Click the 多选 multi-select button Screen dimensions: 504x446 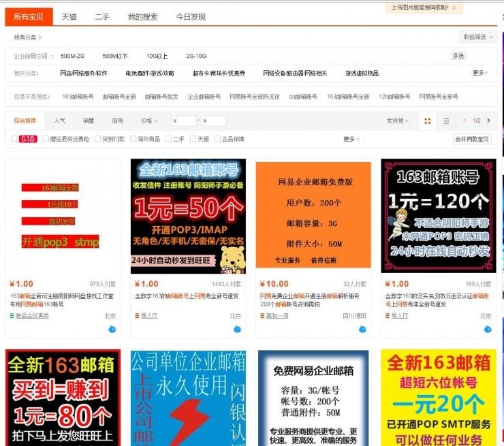click(458, 56)
